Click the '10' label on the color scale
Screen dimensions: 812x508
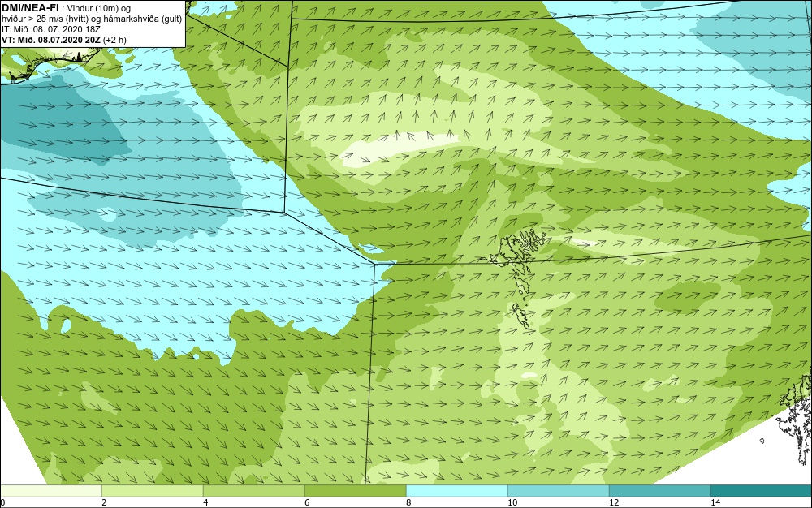tap(512, 502)
